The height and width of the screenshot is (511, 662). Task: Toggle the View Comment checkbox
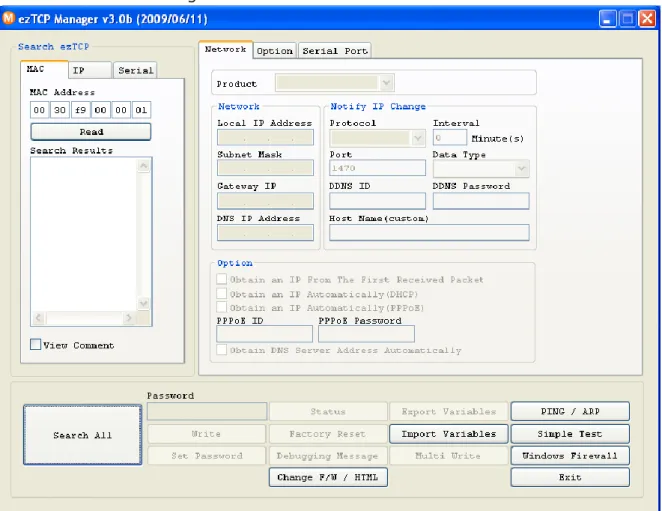pos(35,344)
